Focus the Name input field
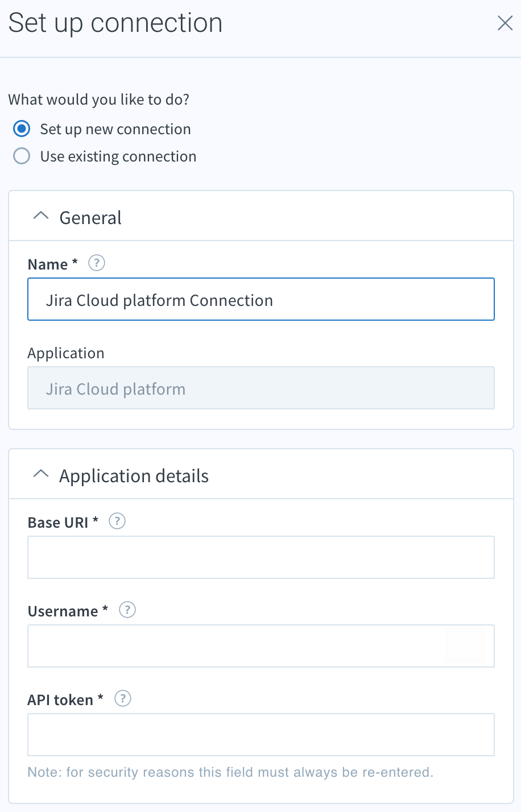 (x=261, y=299)
